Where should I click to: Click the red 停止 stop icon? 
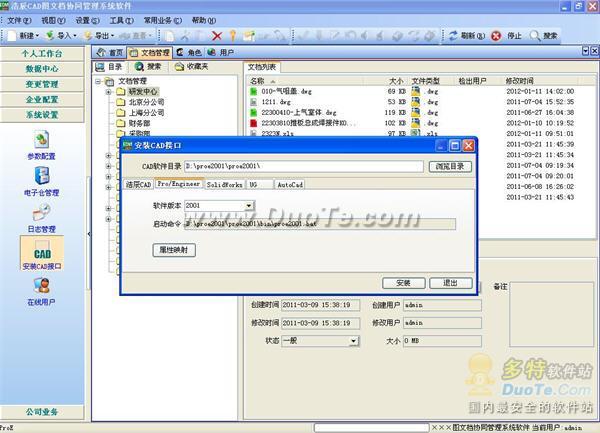[x=497, y=35]
